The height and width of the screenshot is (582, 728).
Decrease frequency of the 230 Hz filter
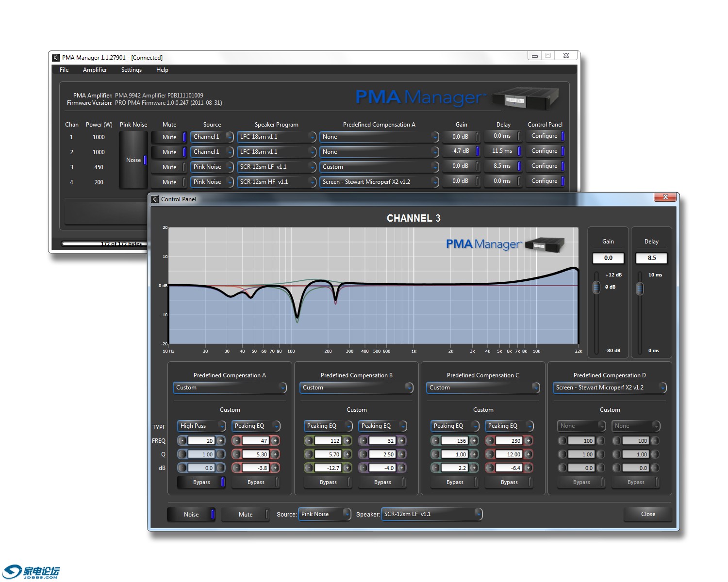pyautogui.click(x=490, y=441)
